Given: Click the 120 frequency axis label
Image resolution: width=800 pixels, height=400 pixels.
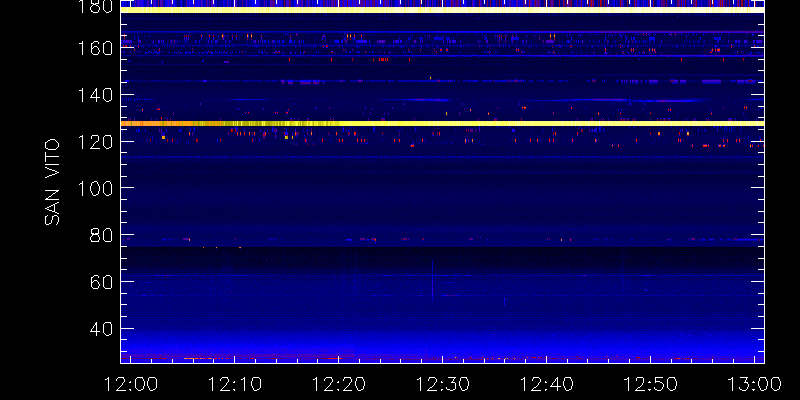Looking at the screenshot, I should tap(94, 142).
